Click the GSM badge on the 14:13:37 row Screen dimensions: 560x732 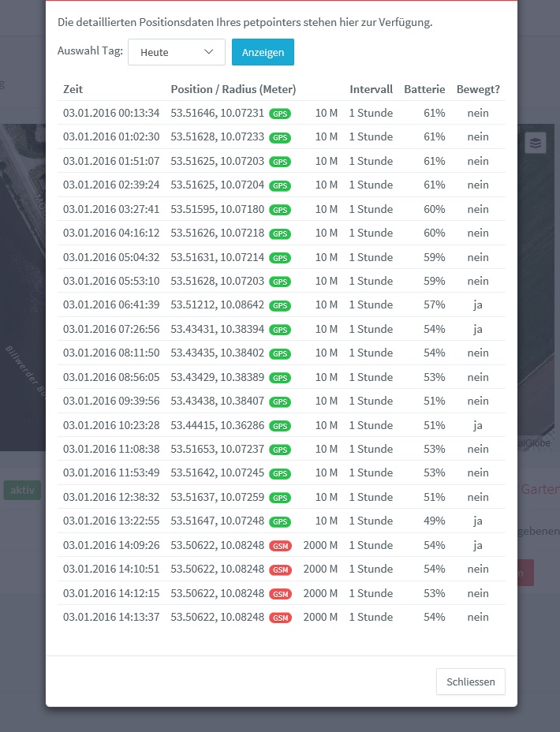pyautogui.click(x=280, y=618)
